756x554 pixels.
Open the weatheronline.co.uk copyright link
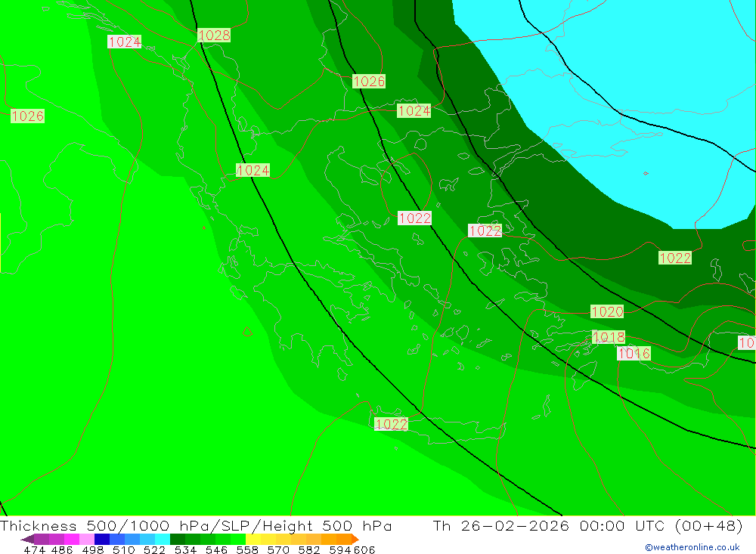pyautogui.click(x=692, y=547)
